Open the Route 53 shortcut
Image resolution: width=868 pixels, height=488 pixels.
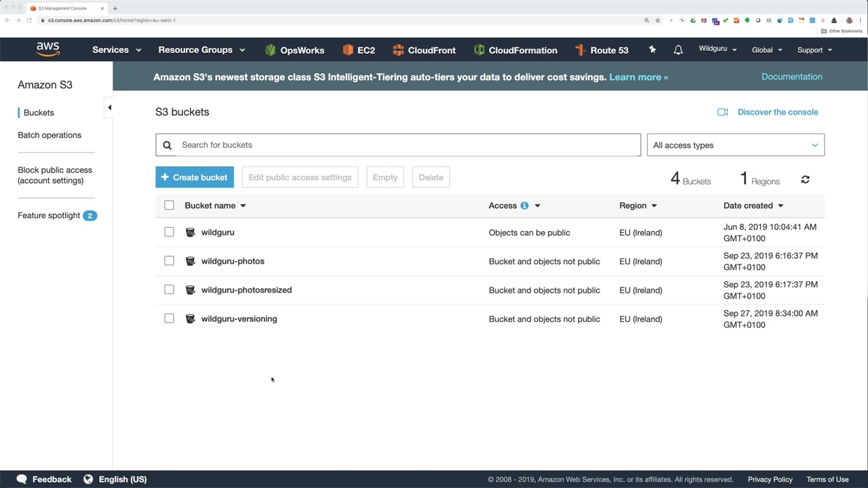point(601,50)
